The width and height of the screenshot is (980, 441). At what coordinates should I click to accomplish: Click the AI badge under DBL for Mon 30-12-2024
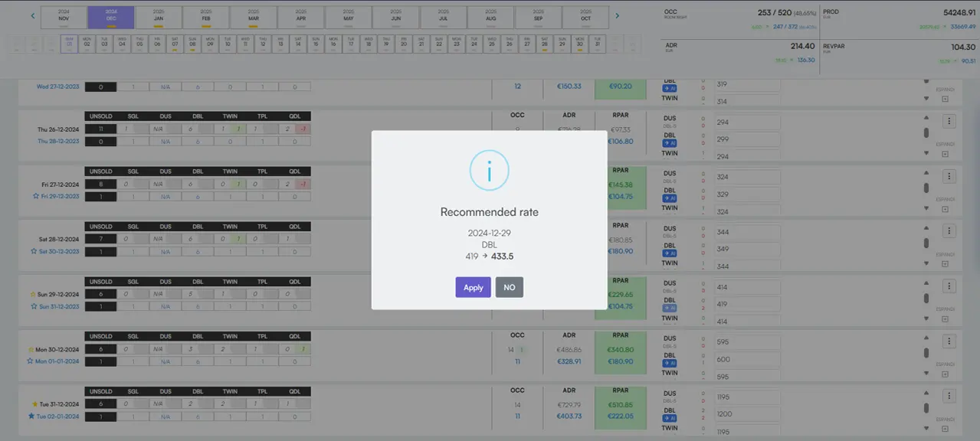670,364
